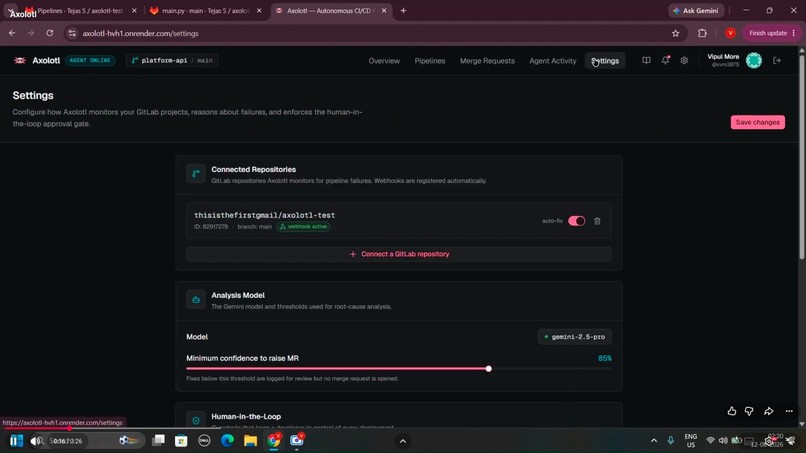
Task: Click the Connected Repositories branch icon
Action: click(x=196, y=174)
